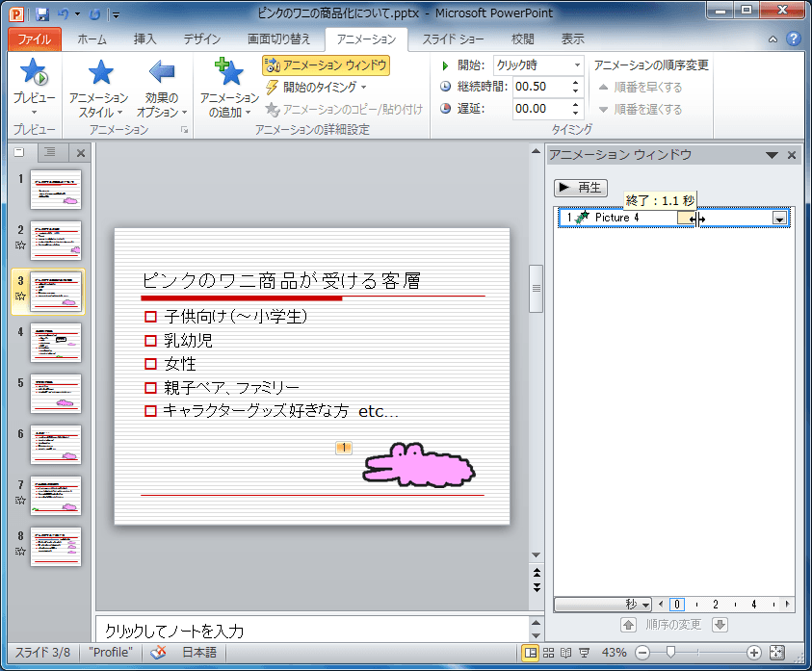Select slide 1 thumbnail
The height and width of the screenshot is (671, 812).
[56, 190]
